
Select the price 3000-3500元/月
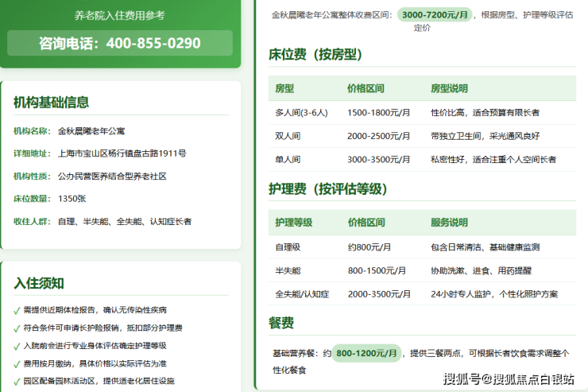379,160
